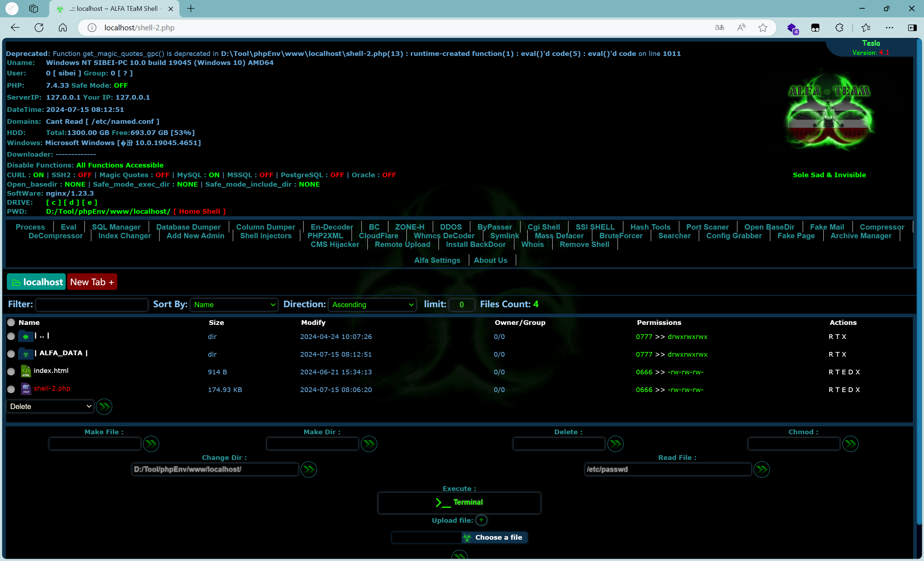Click the go arrow beside Make Dir input
924x561 pixels.
(x=369, y=444)
